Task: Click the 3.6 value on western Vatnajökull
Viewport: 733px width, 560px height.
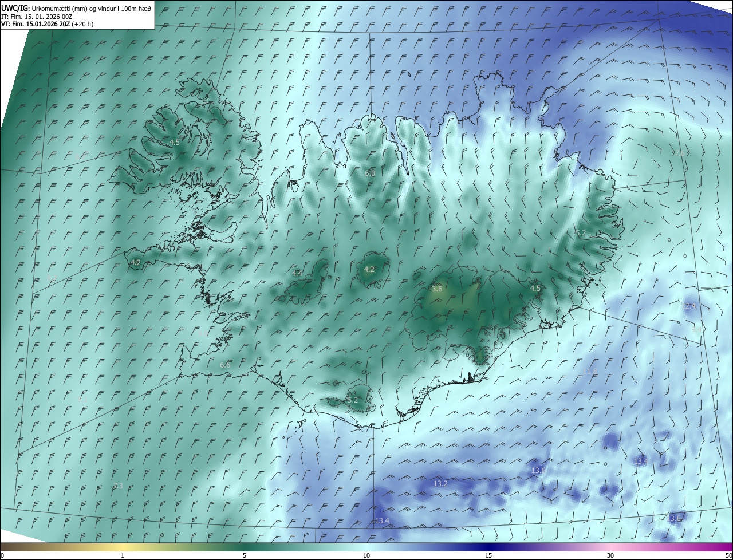Action: coord(437,289)
